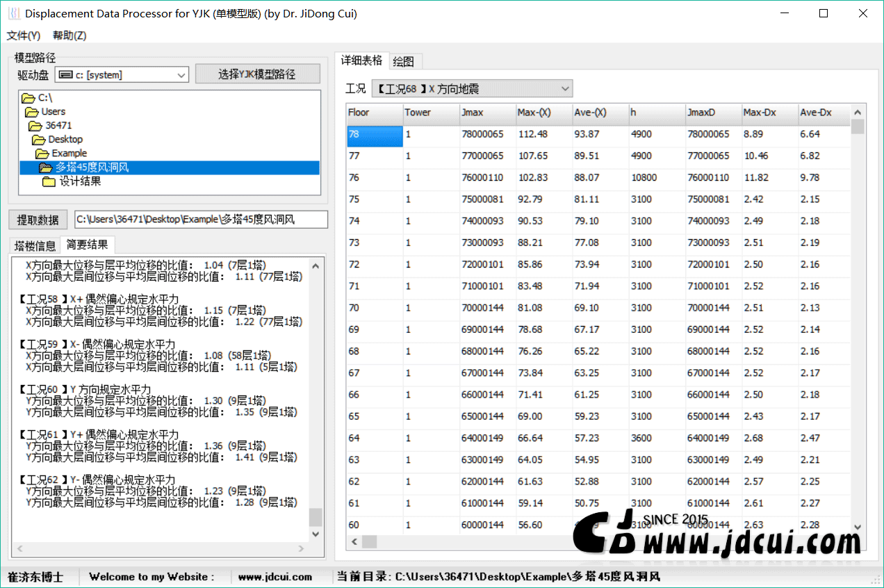Open the 文件(Y) menu
884x588 pixels.
click(x=24, y=35)
